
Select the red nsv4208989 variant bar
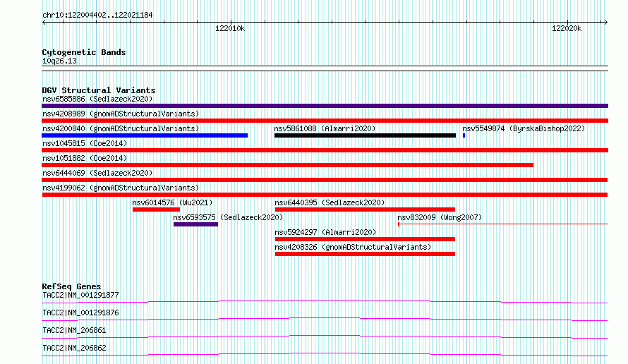[325, 121]
